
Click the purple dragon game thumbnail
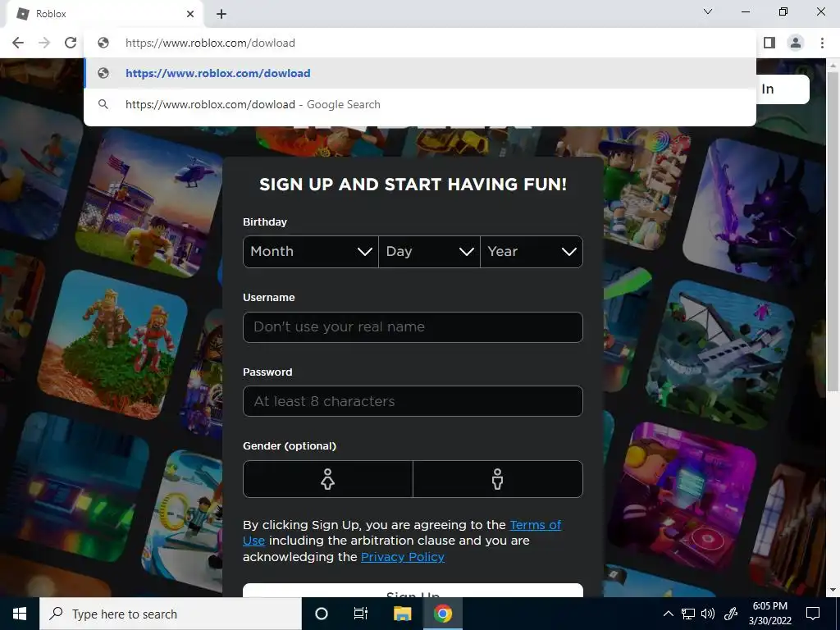coord(755,211)
